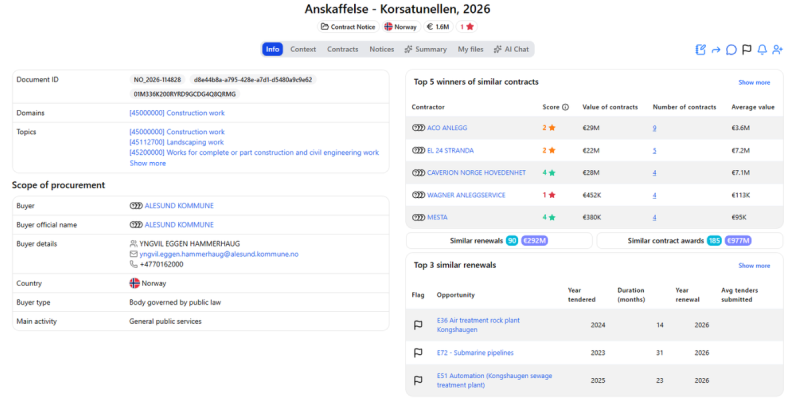This screenshot has height=400, width=800.
Task: Click the €1.6M value badge
Action: [x=438, y=27]
